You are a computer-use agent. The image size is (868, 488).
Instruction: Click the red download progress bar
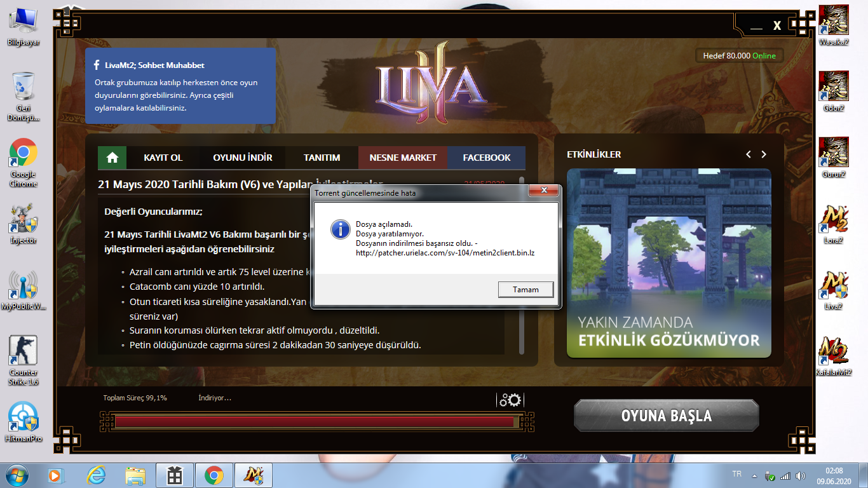315,422
